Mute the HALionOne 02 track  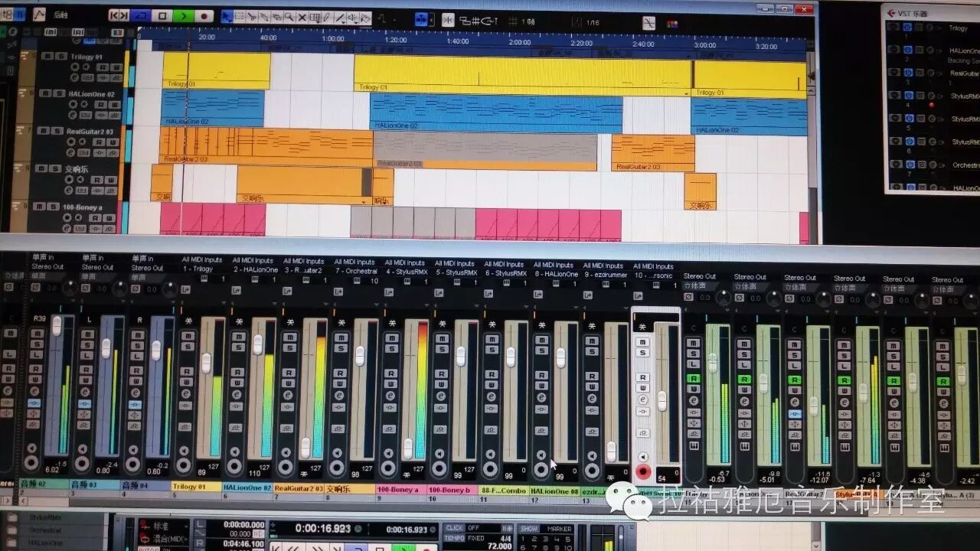[45, 93]
